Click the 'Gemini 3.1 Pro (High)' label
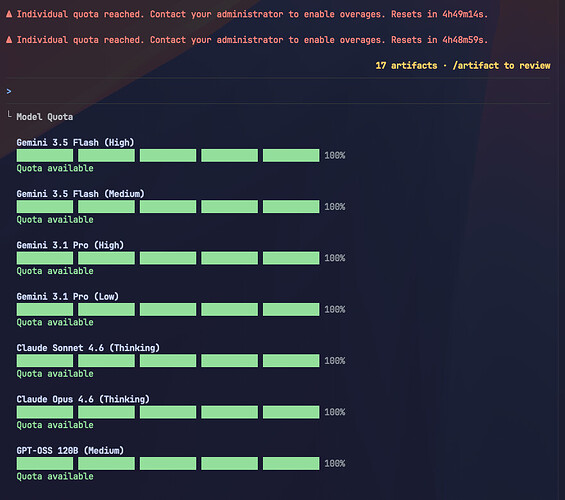 coord(70,245)
